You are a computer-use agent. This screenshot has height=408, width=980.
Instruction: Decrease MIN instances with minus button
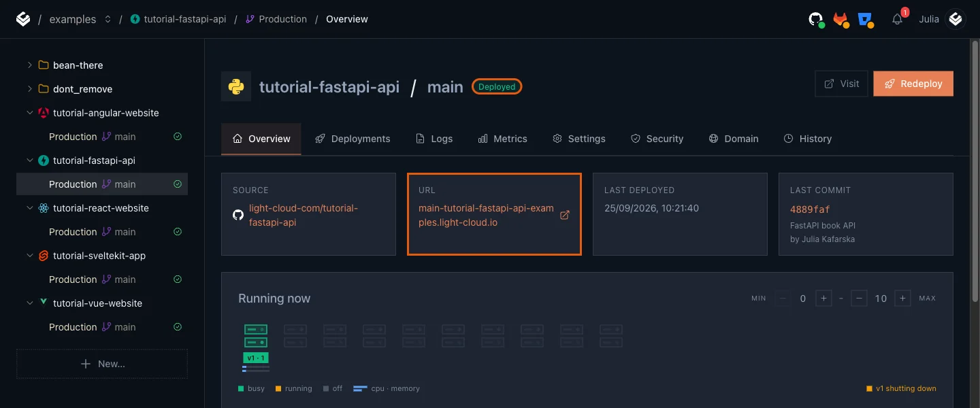point(783,299)
